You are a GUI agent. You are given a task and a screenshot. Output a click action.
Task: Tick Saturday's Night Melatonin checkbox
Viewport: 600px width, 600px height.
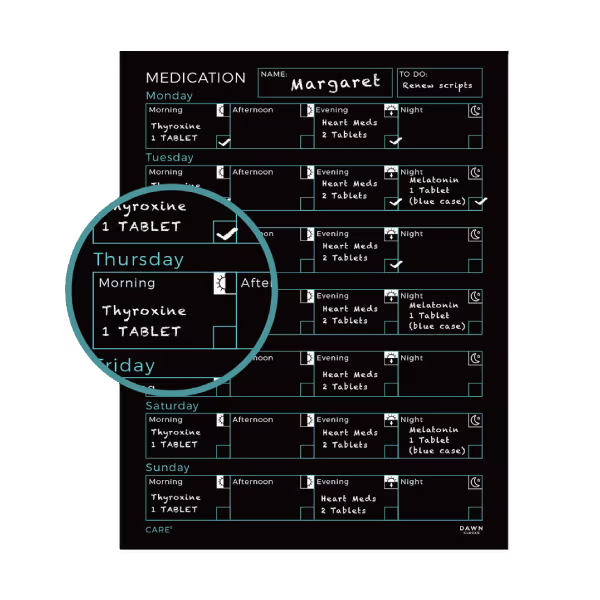pos(476,451)
